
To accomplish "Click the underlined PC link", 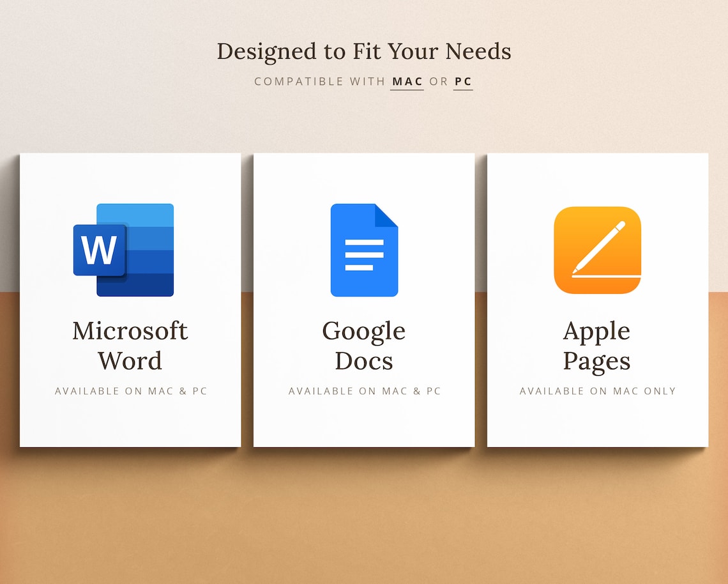I will [463, 81].
